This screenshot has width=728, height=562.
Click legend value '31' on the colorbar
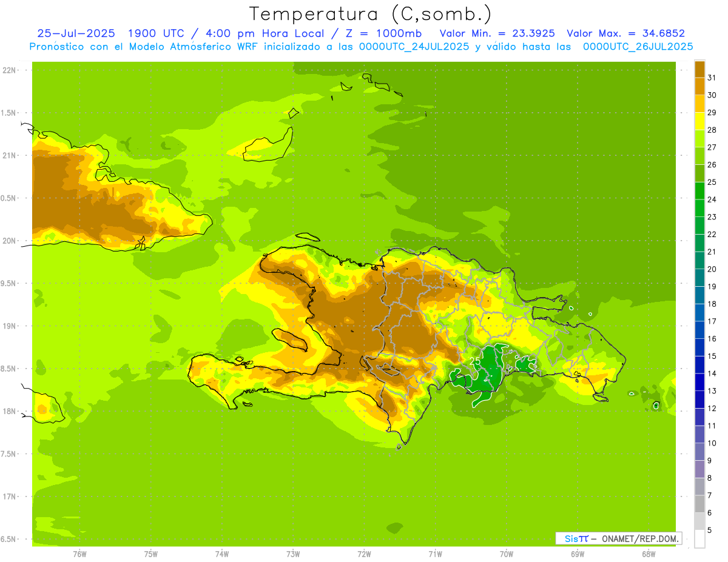712,78
